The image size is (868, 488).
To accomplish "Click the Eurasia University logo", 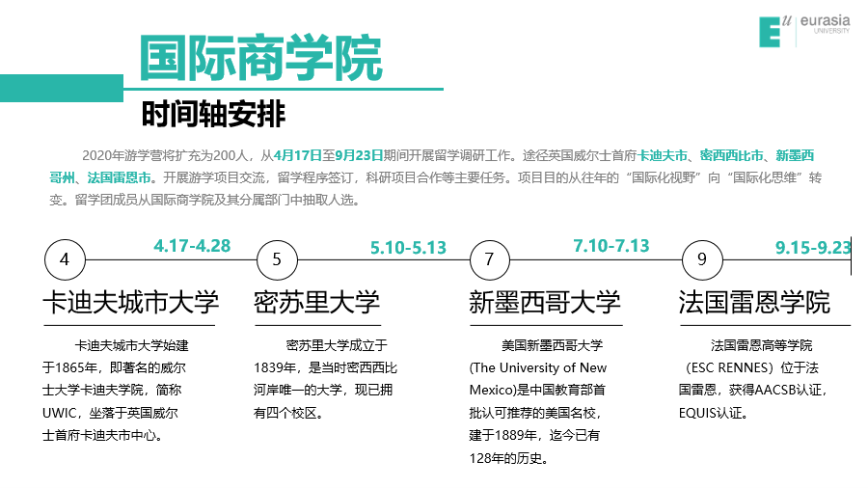I will point(804,31).
